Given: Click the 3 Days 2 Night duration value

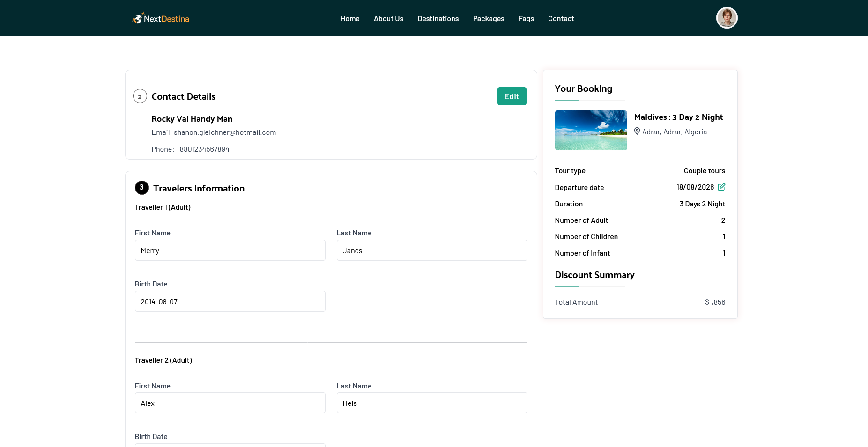Looking at the screenshot, I should (702, 204).
